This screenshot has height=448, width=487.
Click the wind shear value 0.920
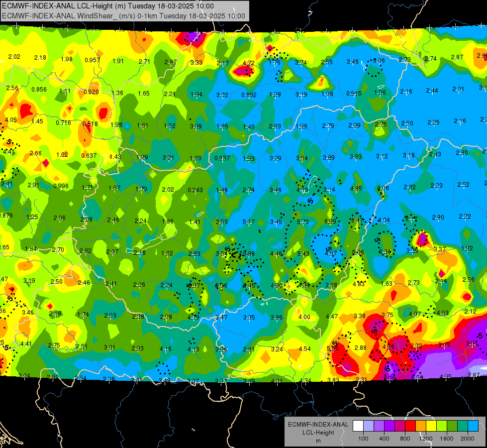[92, 92]
